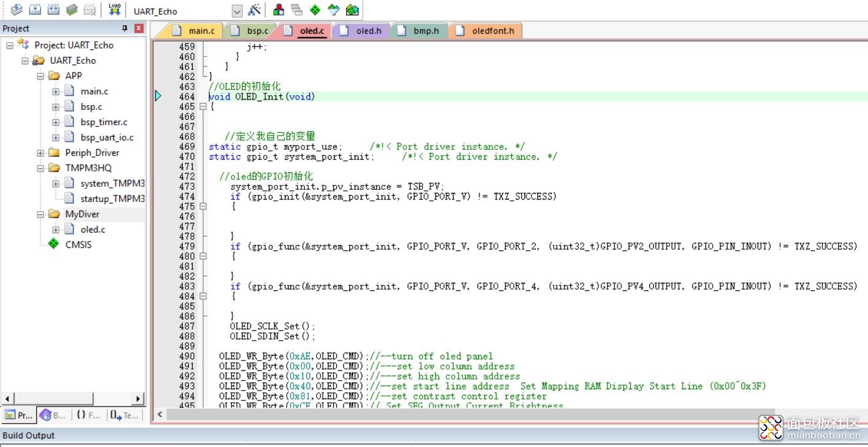Collapse the APP group folder

pyautogui.click(x=41, y=76)
